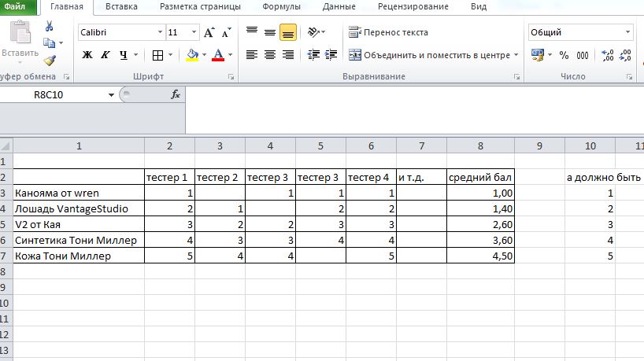
Task: Select the Format Painter brush
Action: pos(50,60)
